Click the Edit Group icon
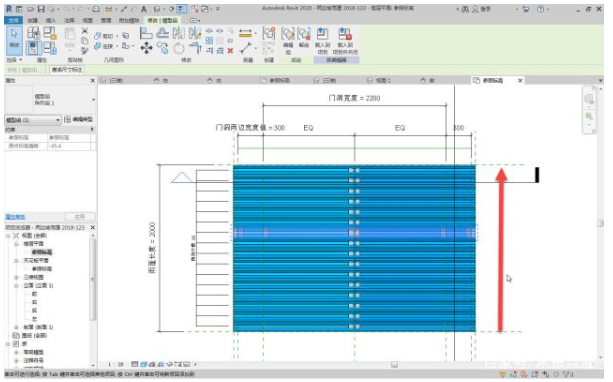This screenshot has width=613, height=382. pos(288,34)
